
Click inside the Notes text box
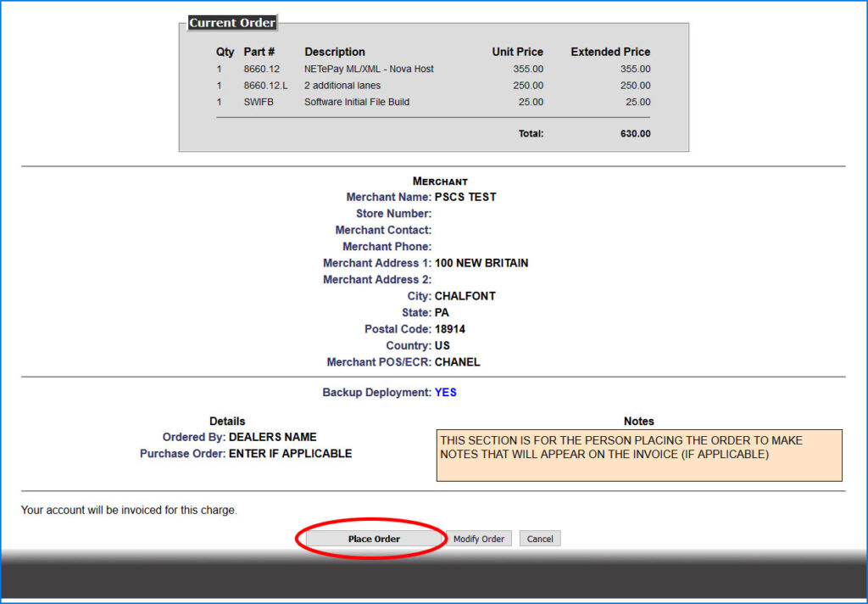639,455
